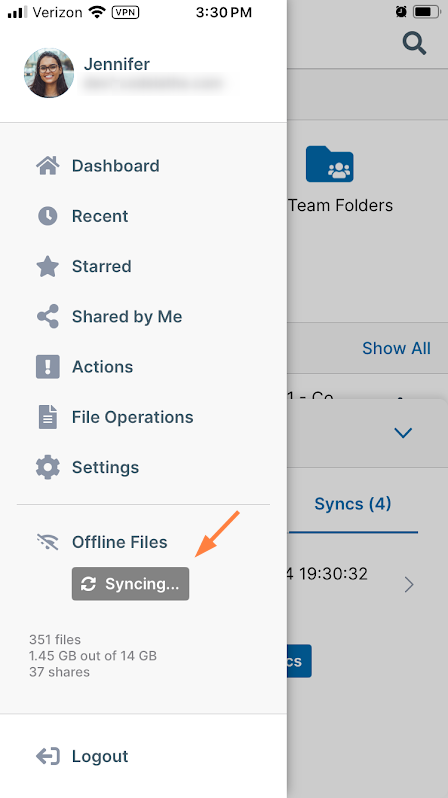
Task: Open the Shared by Me share icon
Action: coord(47,317)
